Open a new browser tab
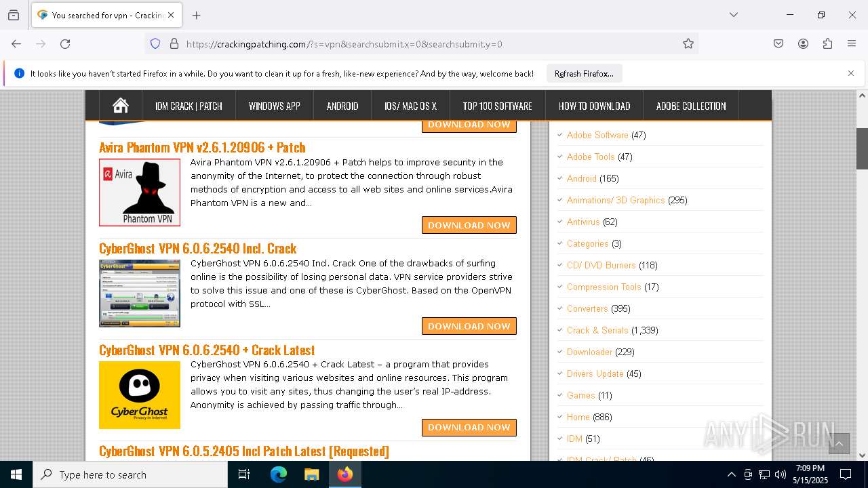Image resolution: width=868 pixels, height=488 pixels. tap(197, 15)
